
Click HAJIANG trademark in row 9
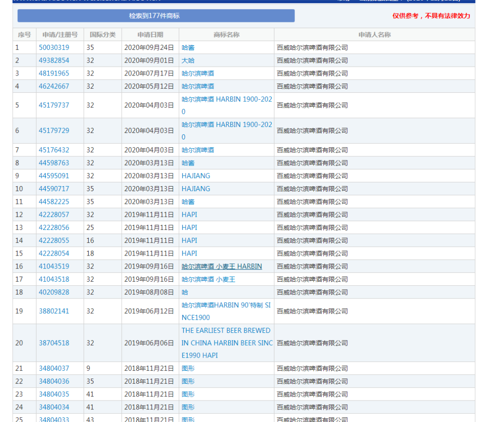[x=196, y=176]
